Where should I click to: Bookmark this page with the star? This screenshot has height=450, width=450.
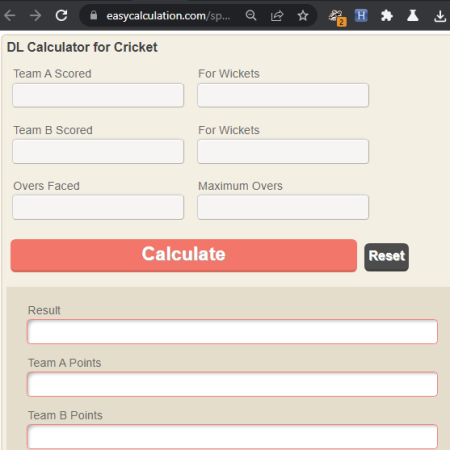[303, 15]
